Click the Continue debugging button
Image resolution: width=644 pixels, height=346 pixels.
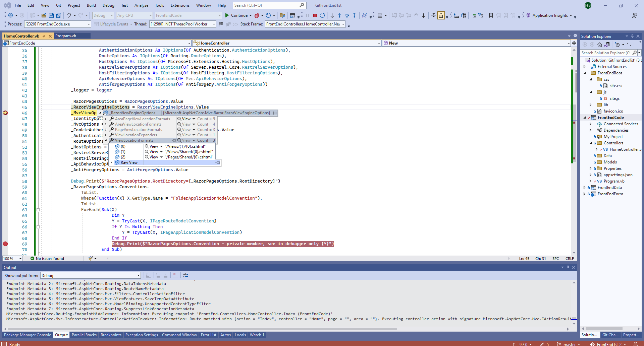[x=236, y=15]
